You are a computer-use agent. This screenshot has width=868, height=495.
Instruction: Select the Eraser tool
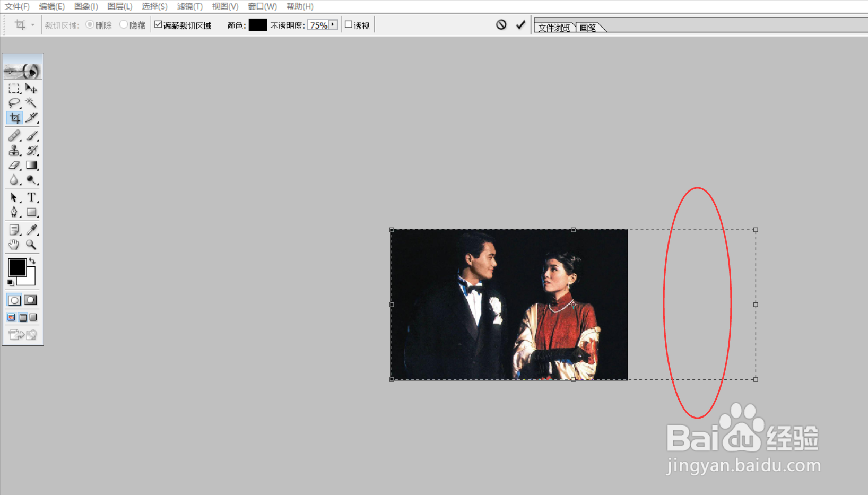coord(14,166)
